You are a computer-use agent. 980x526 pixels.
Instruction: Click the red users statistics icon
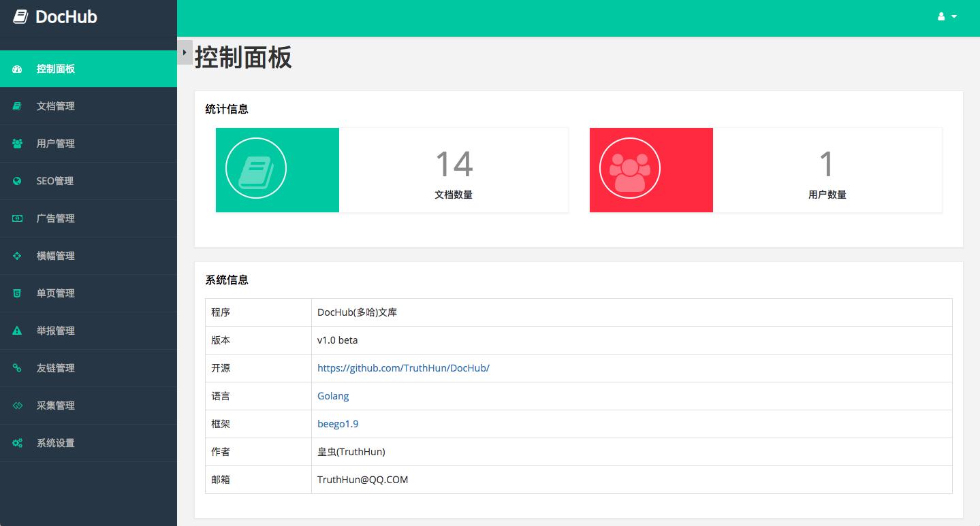click(630, 168)
